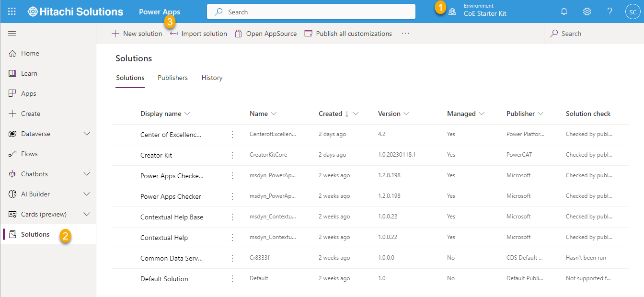Open the settings gear icon

(x=587, y=11)
